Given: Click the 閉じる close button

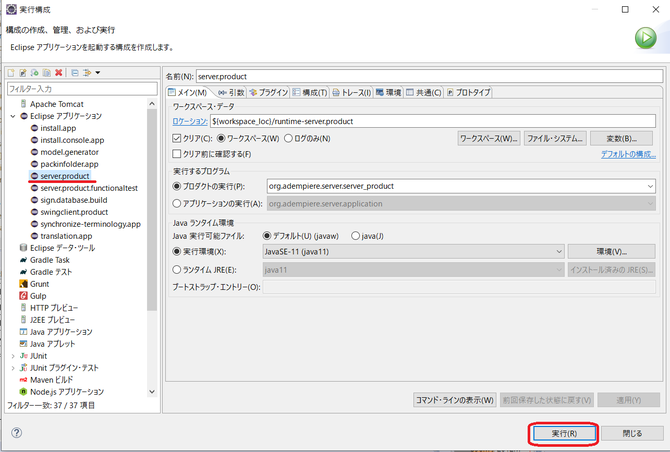Looking at the screenshot, I should coord(632,434).
